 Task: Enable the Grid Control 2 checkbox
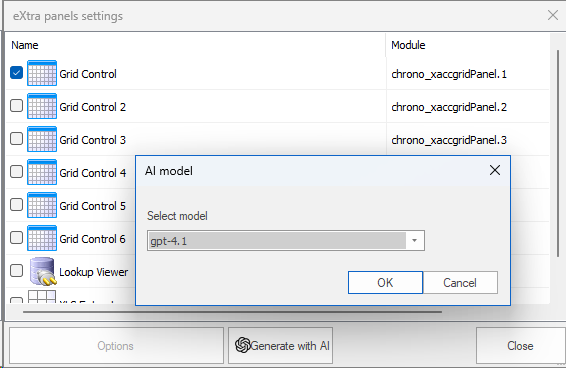click(17, 106)
